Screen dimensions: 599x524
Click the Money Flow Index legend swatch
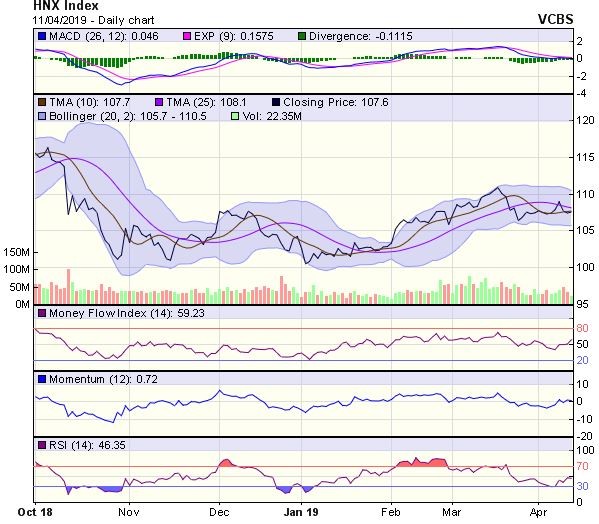(42, 314)
